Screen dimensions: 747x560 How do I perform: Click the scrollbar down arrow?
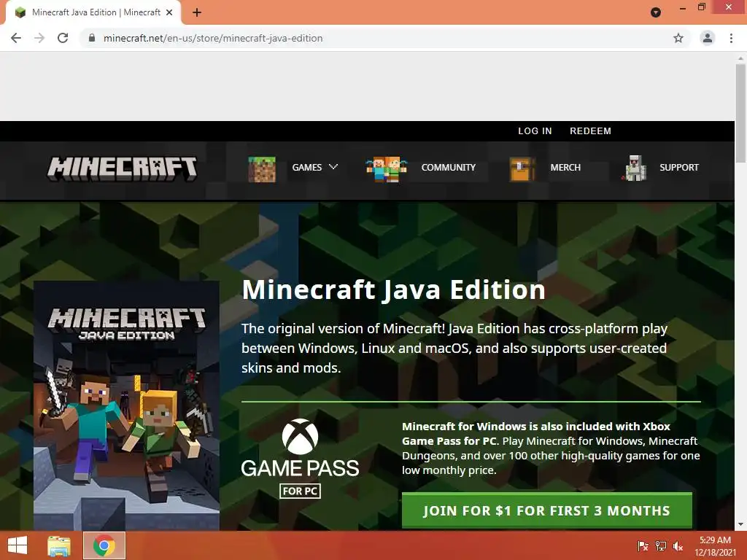[740, 524]
